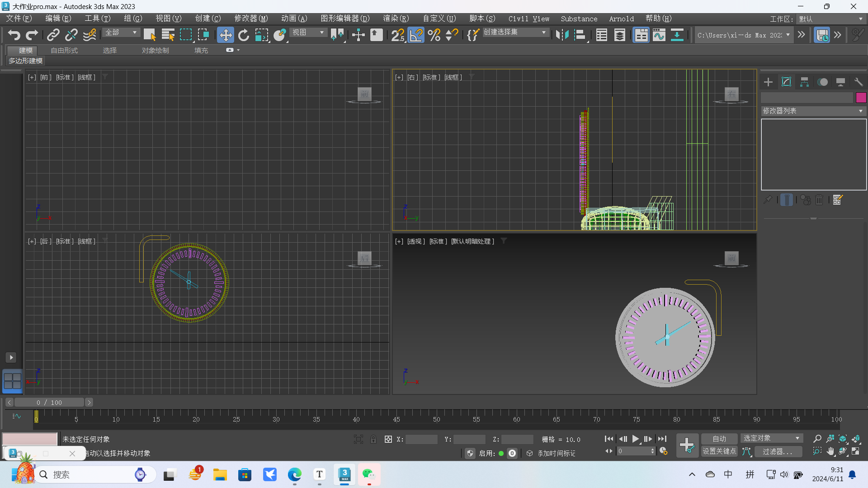Toggle the Ribbon display
Viewport: 868px width, 488px height.
coord(641,35)
